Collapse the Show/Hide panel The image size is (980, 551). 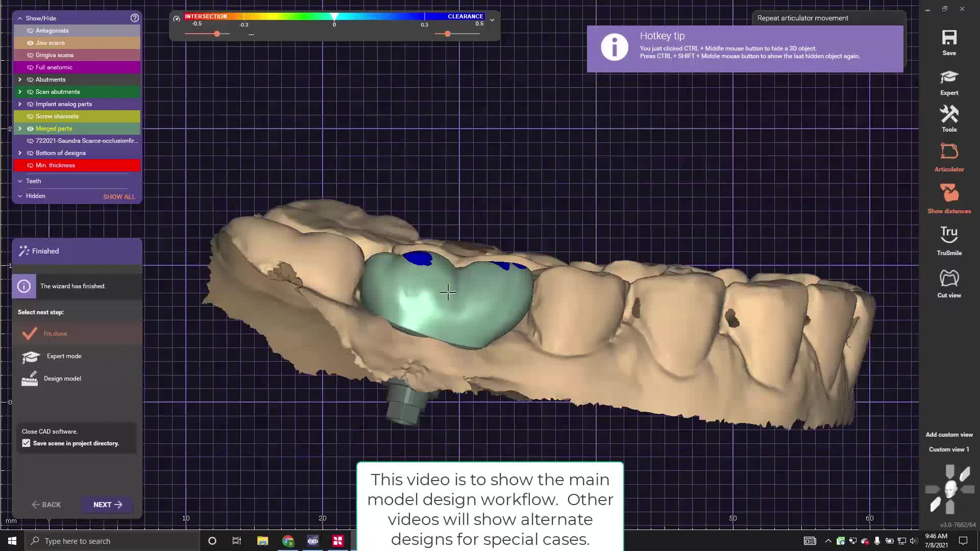pos(20,18)
